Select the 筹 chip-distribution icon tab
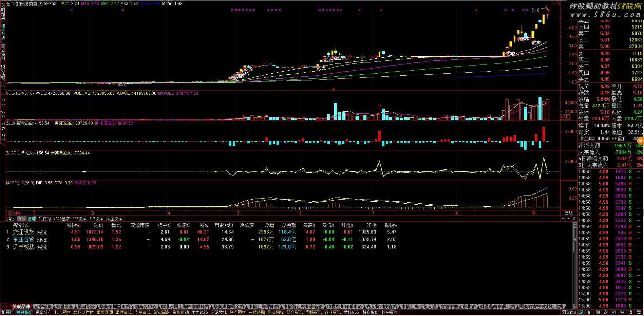The height and width of the screenshot is (316, 644). (639, 312)
